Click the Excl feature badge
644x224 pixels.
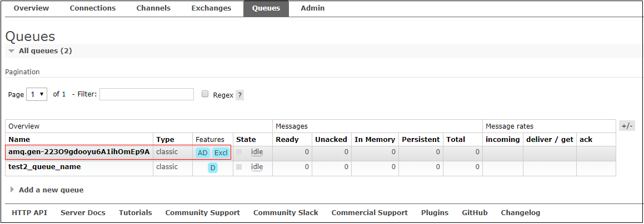[221, 153]
